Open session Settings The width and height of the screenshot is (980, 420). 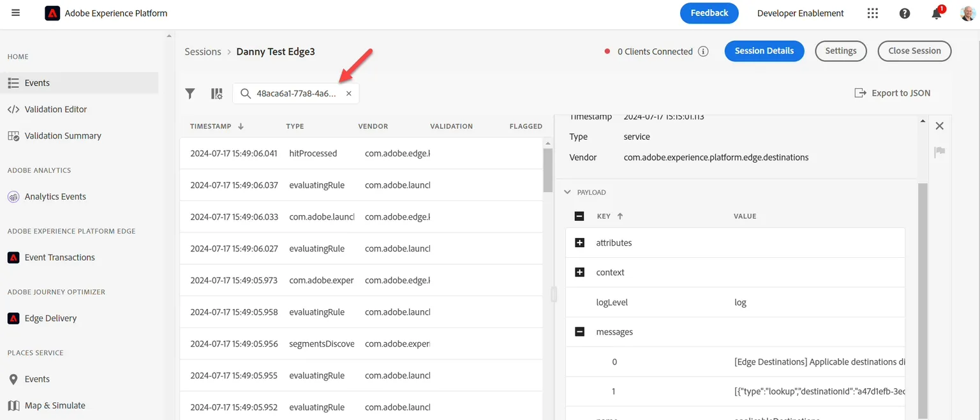coord(841,51)
